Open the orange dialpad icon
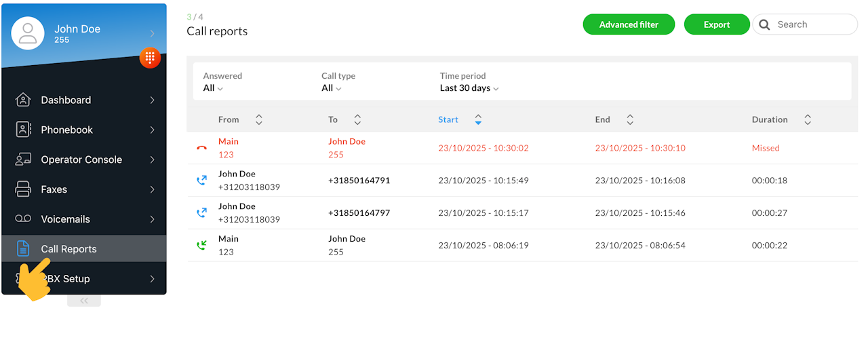This screenshot has width=868, height=357. [150, 58]
